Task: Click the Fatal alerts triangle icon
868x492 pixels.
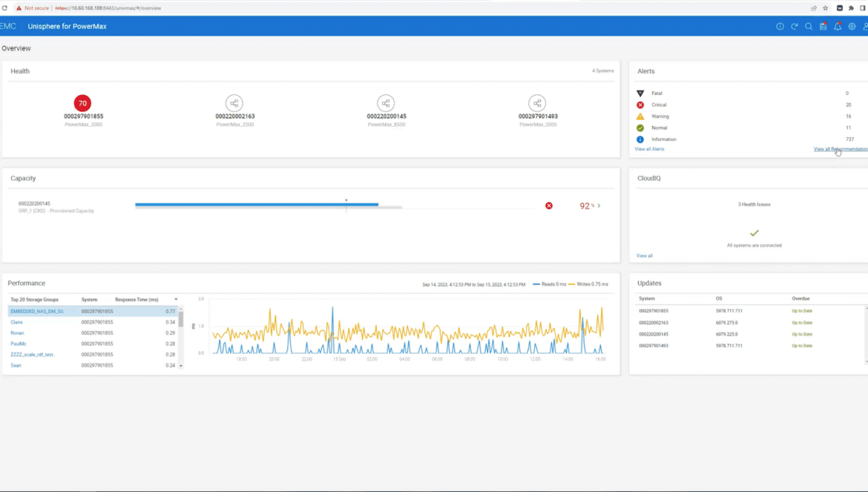Action: click(640, 94)
